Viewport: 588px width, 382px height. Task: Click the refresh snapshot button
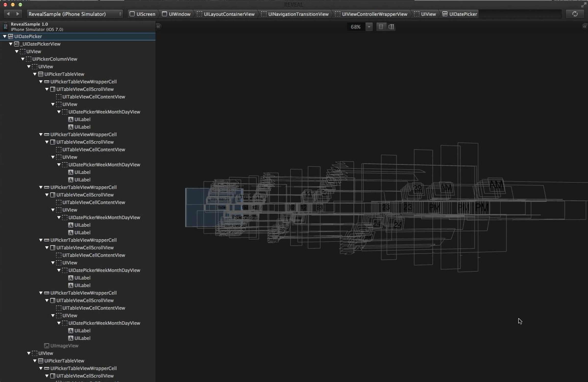click(x=575, y=14)
